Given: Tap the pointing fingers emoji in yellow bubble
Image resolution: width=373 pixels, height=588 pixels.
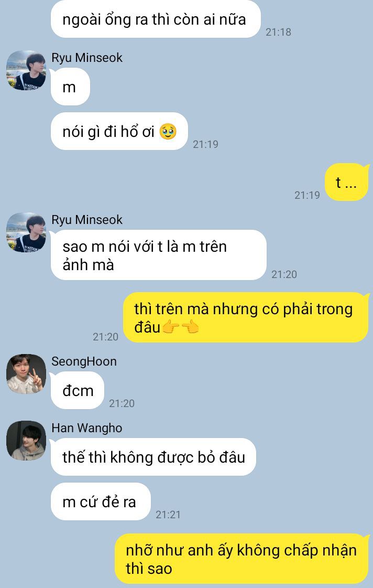Looking at the screenshot, I should [181, 327].
